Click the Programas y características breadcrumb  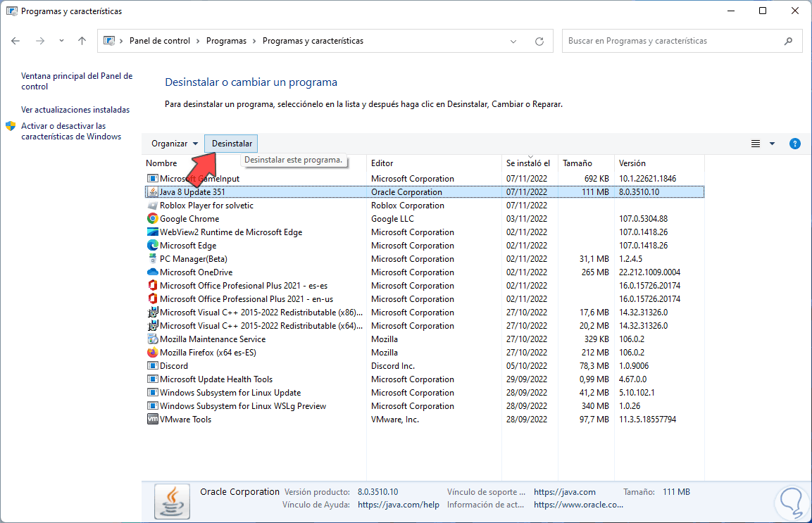tap(313, 41)
